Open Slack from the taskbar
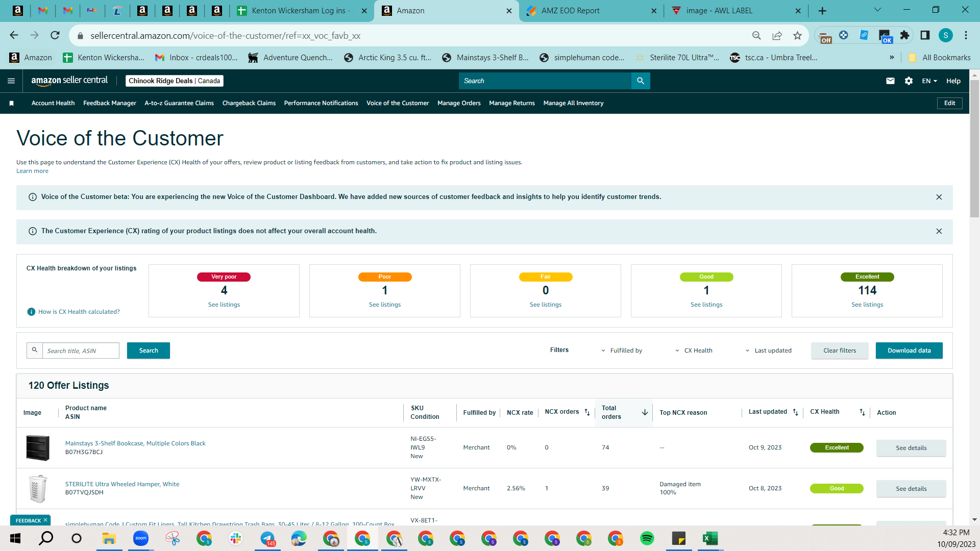This screenshot has width=980, height=551. click(236, 538)
